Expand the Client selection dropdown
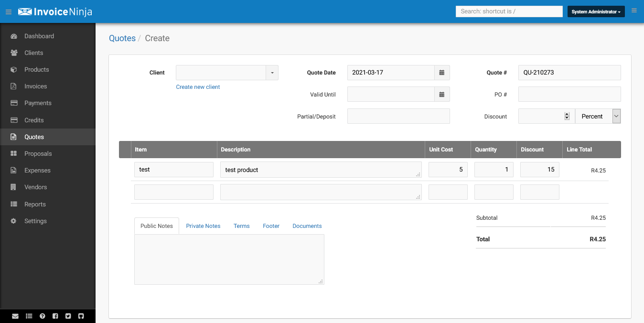The height and width of the screenshot is (323, 644). pyautogui.click(x=272, y=72)
